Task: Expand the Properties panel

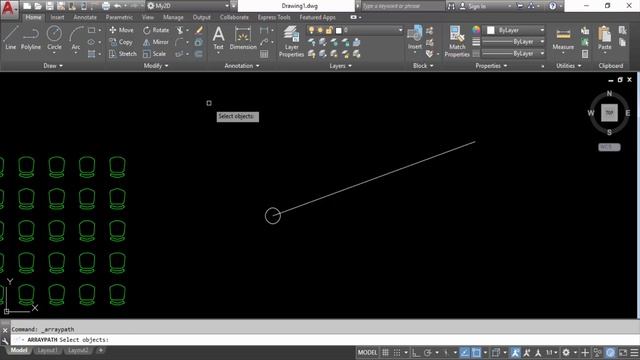Action: pyautogui.click(x=491, y=66)
